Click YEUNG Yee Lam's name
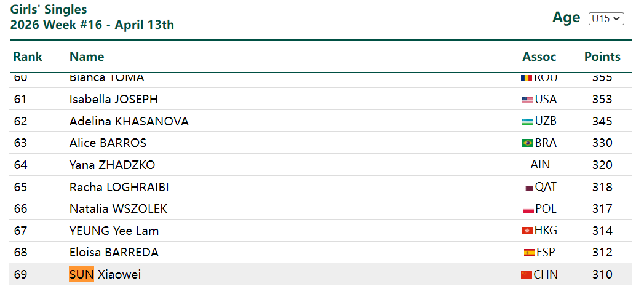Image resolution: width=644 pixels, height=289 pixels. point(114,231)
